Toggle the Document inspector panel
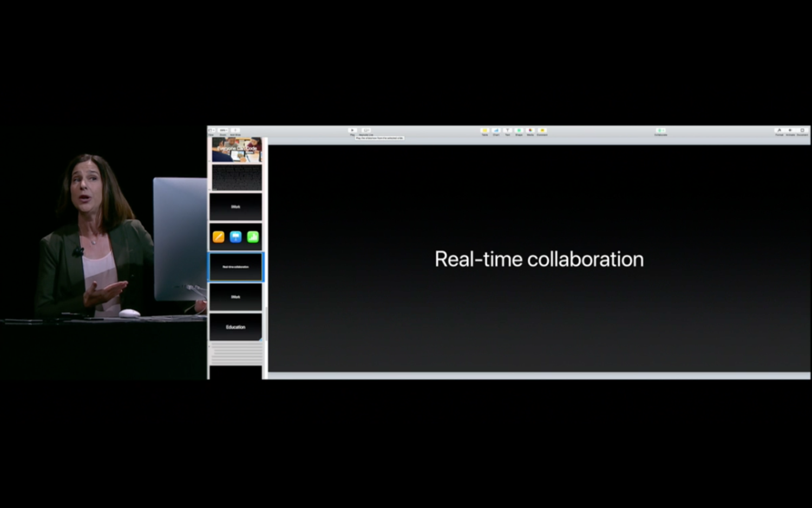The height and width of the screenshot is (508, 812). coord(802,131)
